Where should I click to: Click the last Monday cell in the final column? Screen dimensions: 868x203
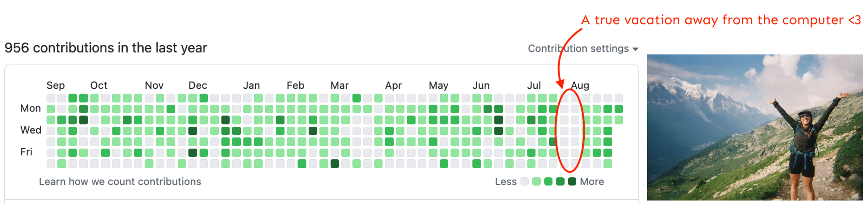pyautogui.click(x=619, y=109)
